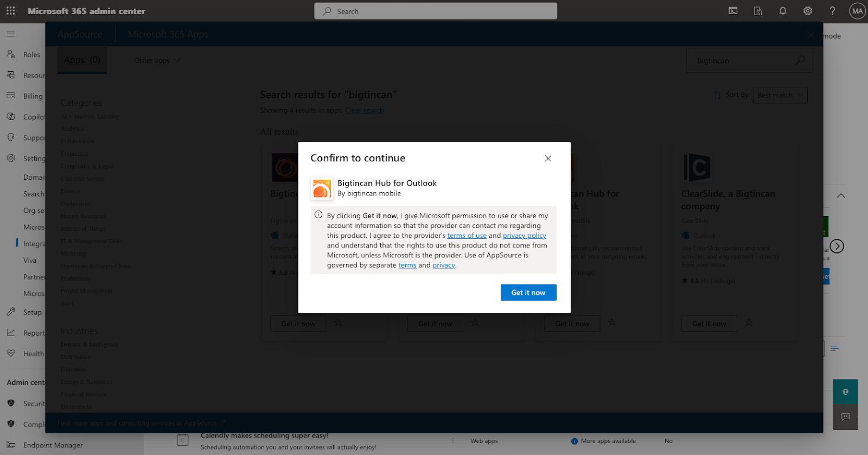Click the Reports chart icon
Screen dimensions: 868x455
pos(11,333)
